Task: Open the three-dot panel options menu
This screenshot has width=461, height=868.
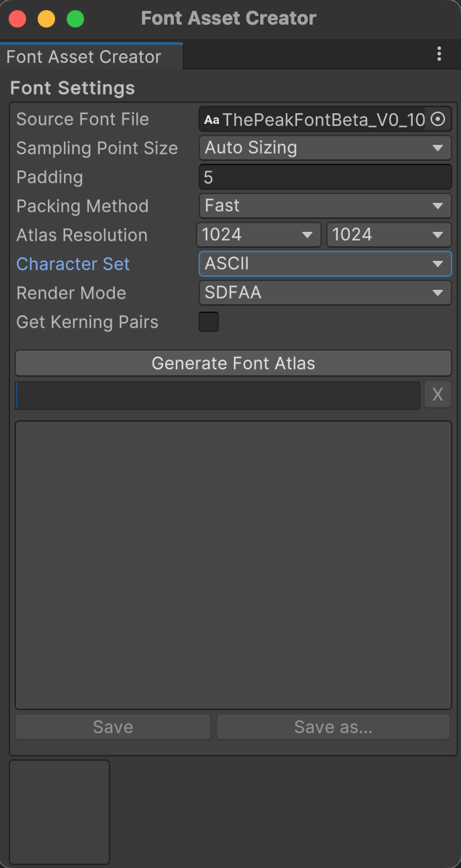Action: (x=440, y=54)
